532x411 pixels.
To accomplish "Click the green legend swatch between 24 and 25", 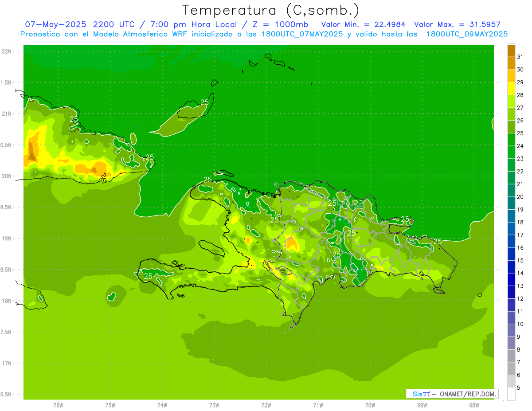I will 511,140.
